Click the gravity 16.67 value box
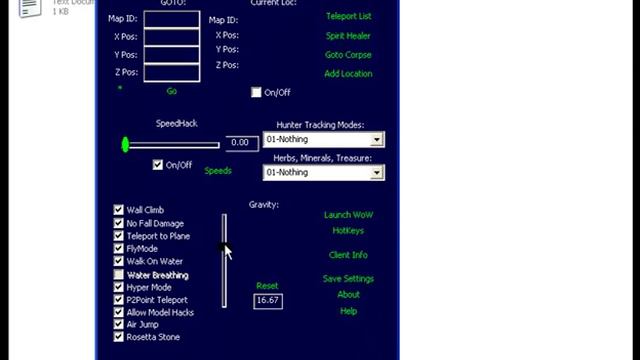This screenshot has height=360, width=640. point(268,301)
